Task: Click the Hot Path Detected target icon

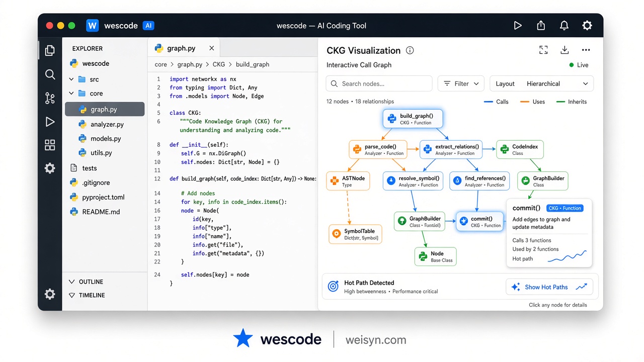Action: click(333, 287)
